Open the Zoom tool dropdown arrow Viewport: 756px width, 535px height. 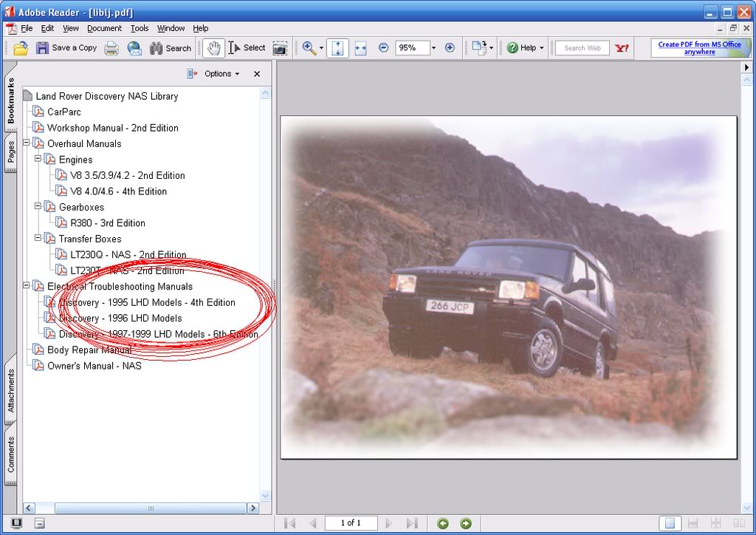pos(321,48)
